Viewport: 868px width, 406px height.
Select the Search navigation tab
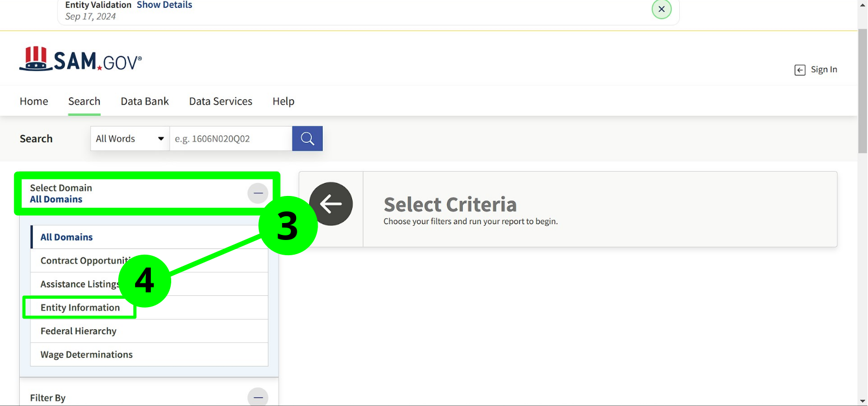pos(84,101)
